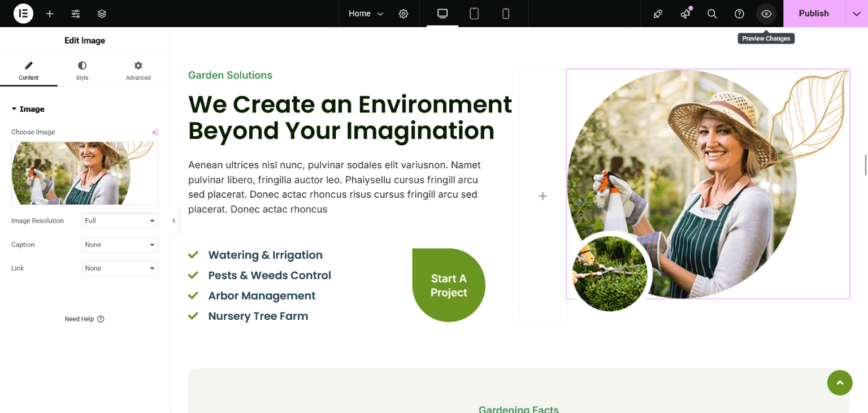Open the Caption dropdown
Screen dimensions: 868x413
click(x=120, y=245)
